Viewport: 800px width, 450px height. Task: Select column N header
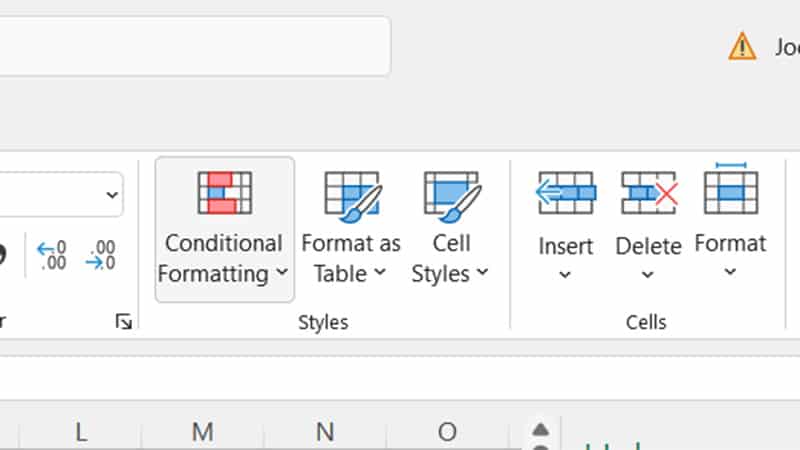click(325, 432)
